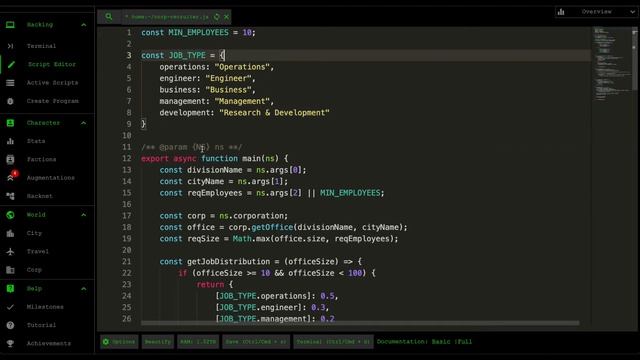Click 'getJobDistribution' on line 21

(228, 261)
